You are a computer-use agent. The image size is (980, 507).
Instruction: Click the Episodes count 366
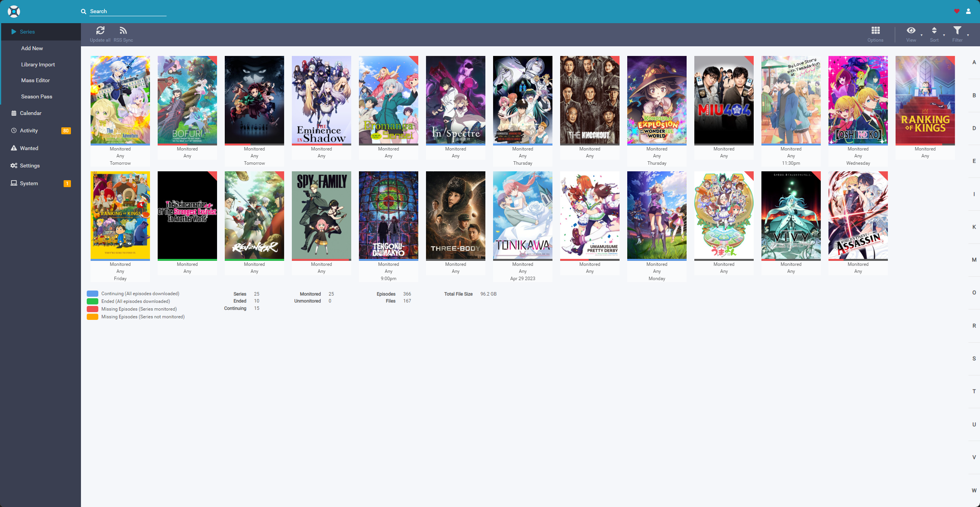point(407,294)
